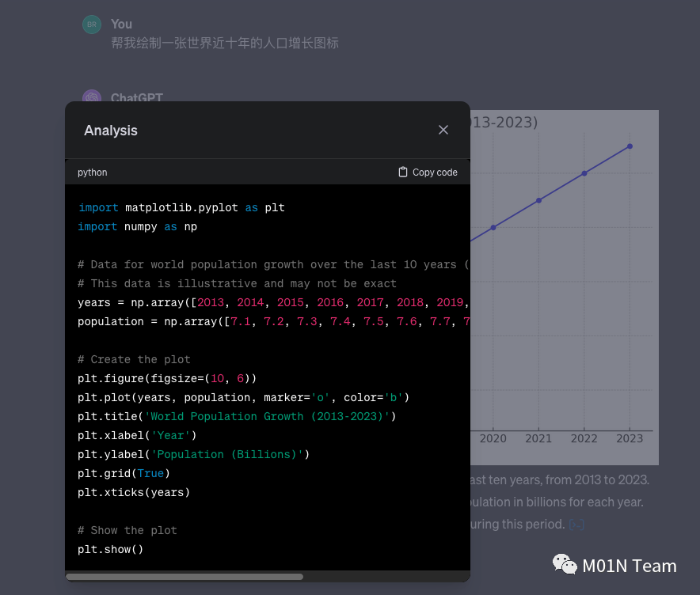Viewport: 700px width, 595px height.
Task: Click the plt.plot marker='o' code line
Action: point(243,397)
